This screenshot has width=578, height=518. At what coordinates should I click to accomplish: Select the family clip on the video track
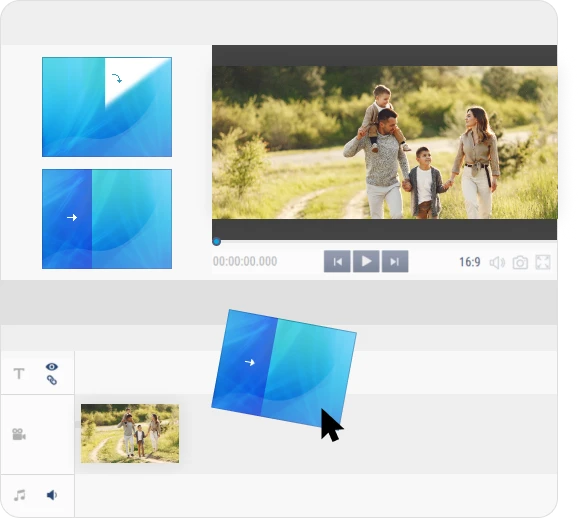(x=130, y=433)
